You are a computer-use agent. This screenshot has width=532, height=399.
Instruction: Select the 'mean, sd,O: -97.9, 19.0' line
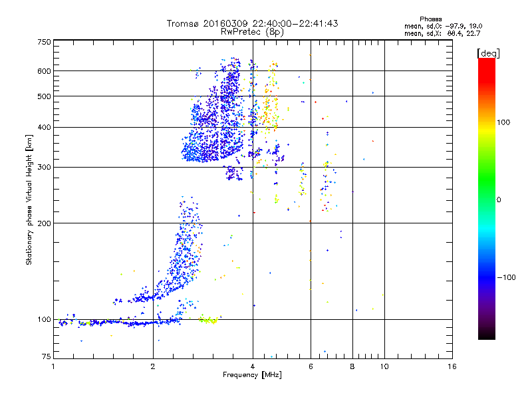tap(443, 26)
